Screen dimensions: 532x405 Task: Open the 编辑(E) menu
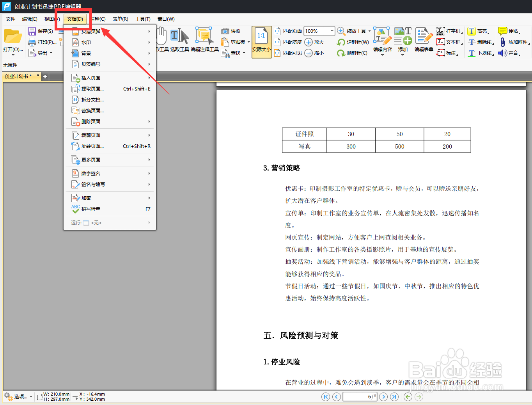(x=30, y=19)
